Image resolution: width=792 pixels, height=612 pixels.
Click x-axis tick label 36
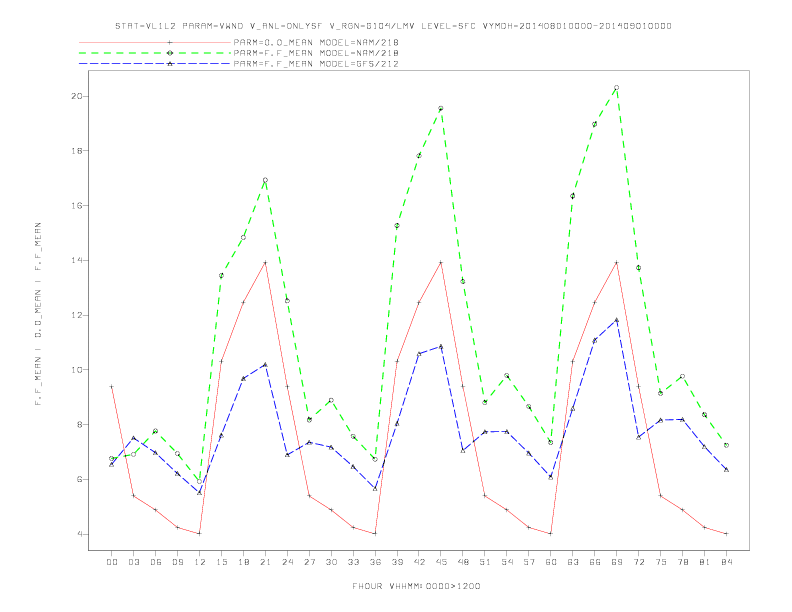[375, 562]
